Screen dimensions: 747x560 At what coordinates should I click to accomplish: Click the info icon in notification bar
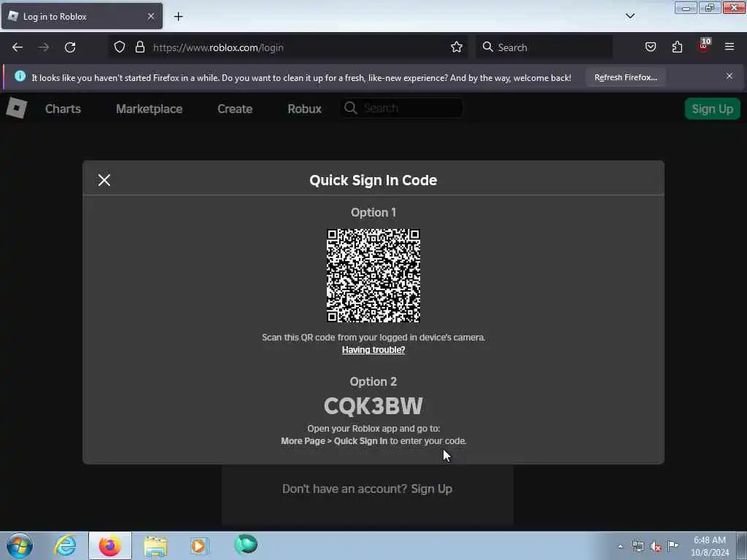pos(20,76)
